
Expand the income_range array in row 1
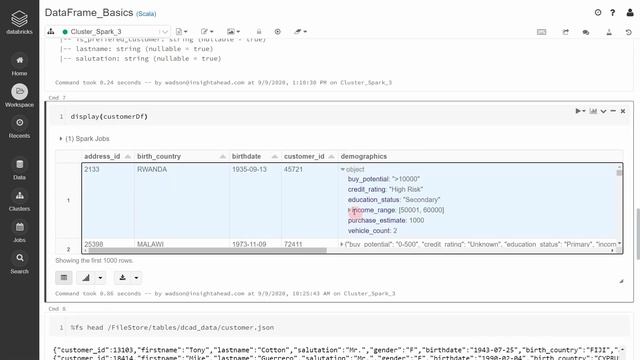[x=350, y=210]
